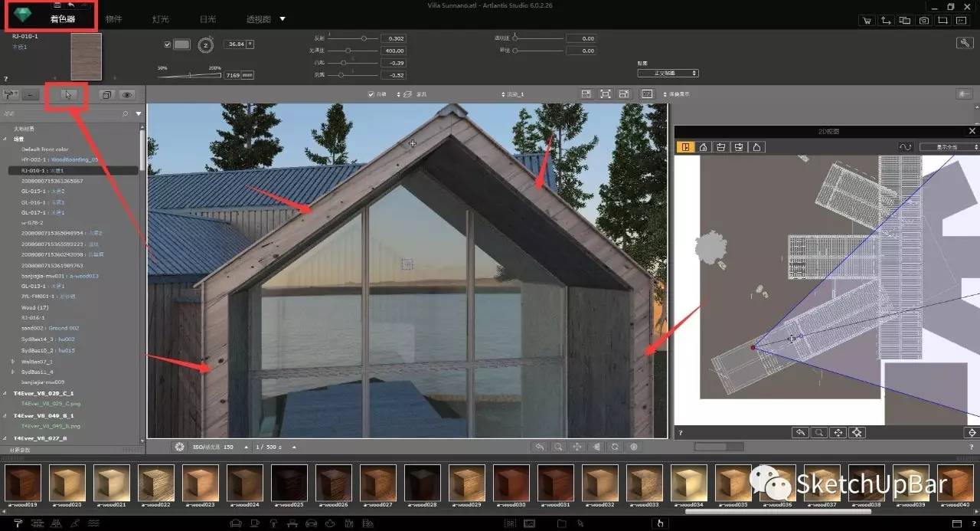Click the path arrows icon in top toolbar
980x531 pixels.
click(x=886, y=21)
